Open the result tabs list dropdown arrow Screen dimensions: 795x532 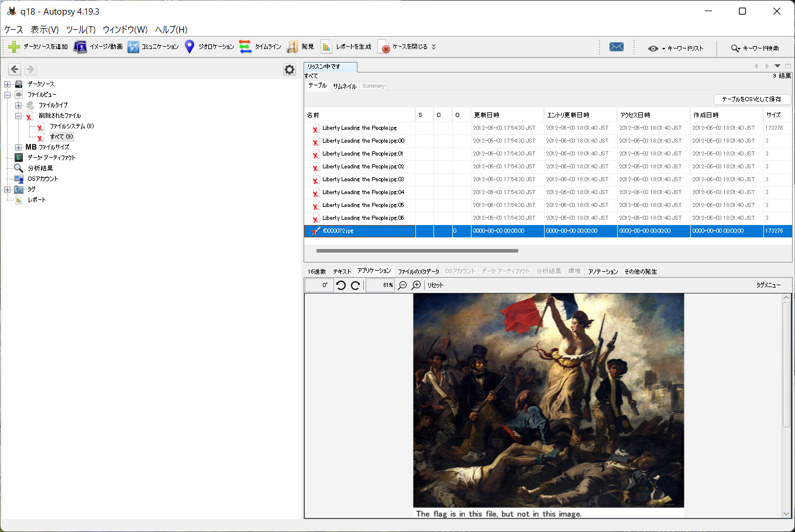pyautogui.click(x=777, y=66)
